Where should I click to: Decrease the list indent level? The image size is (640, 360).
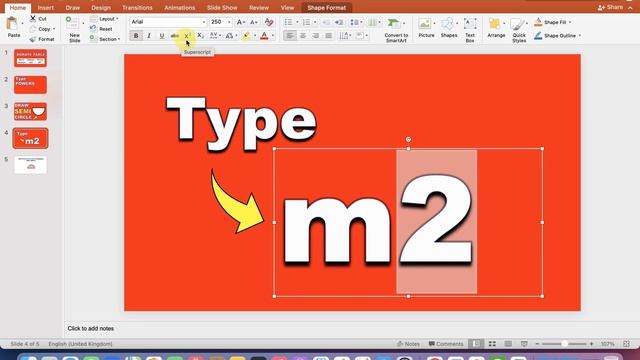(x=326, y=22)
